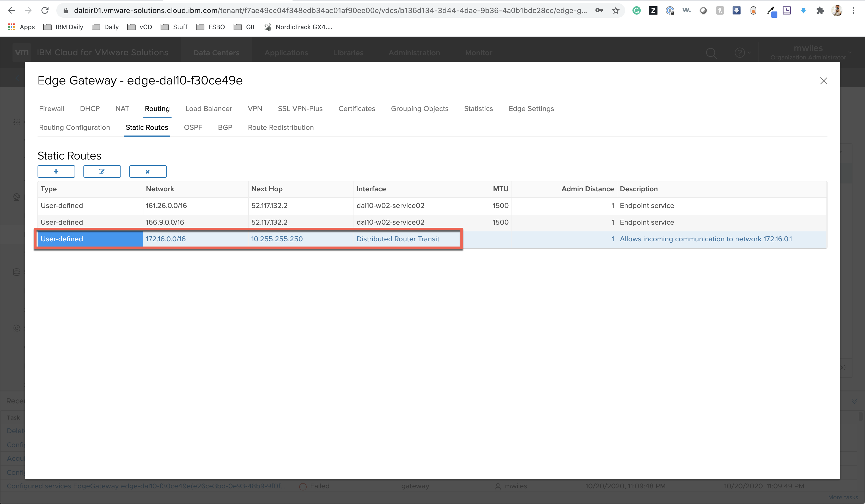Go to the Edge Settings tab
865x504 pixels.
(531, 109)
